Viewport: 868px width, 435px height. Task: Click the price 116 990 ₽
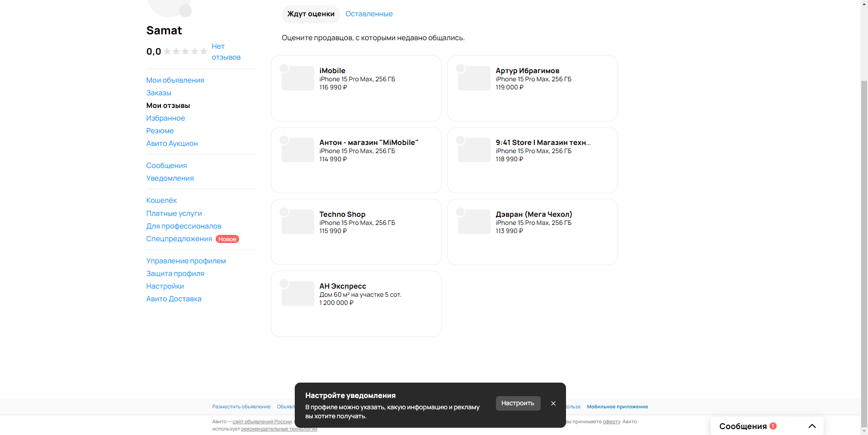click(x=333, y=87)
